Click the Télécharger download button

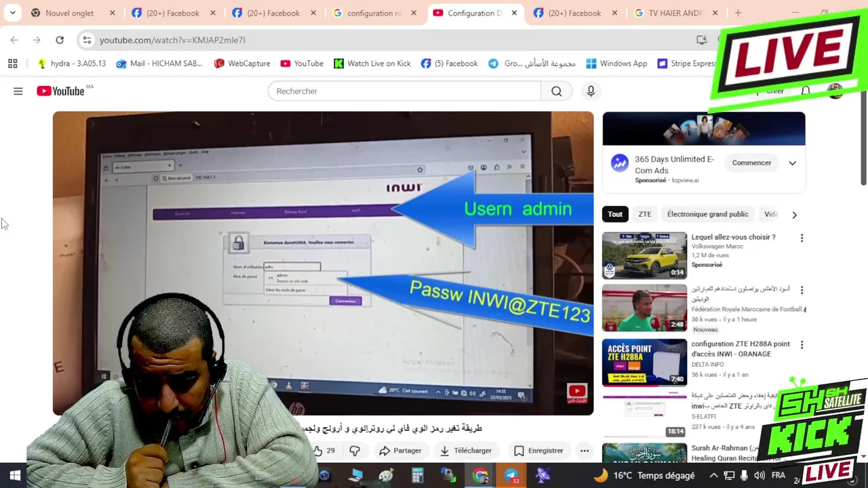point(466,451)
